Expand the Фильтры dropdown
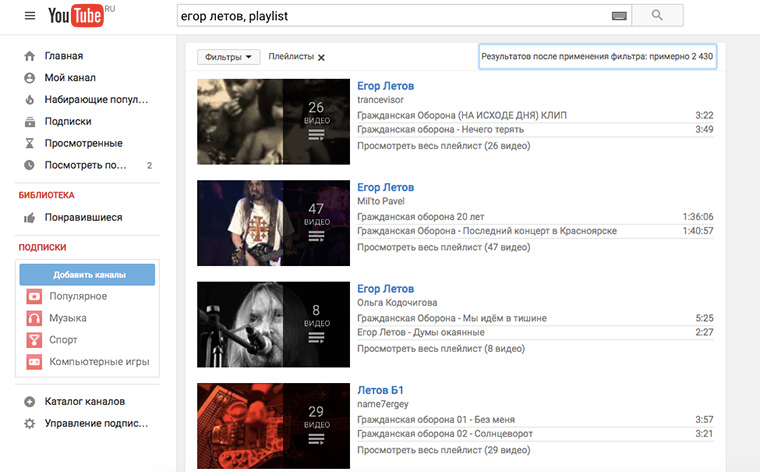The width and height of the screenshot is (760, 472). coord(228,57)
